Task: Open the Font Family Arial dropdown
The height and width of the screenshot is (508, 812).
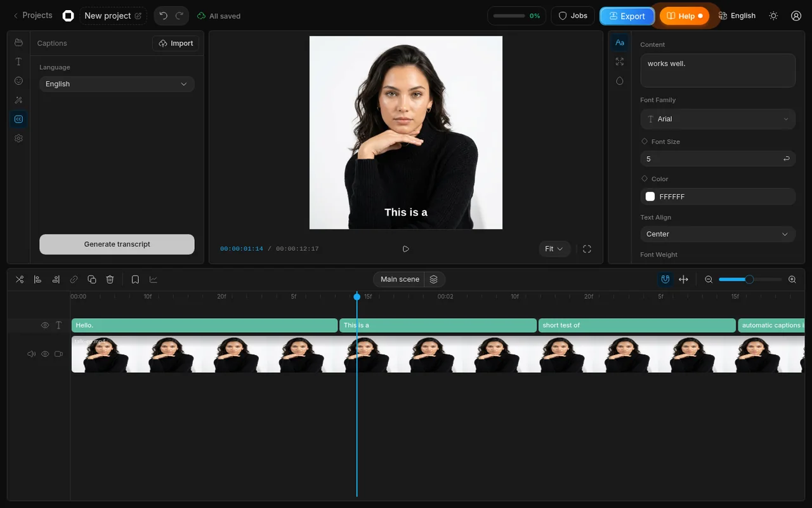Action: 717,119
